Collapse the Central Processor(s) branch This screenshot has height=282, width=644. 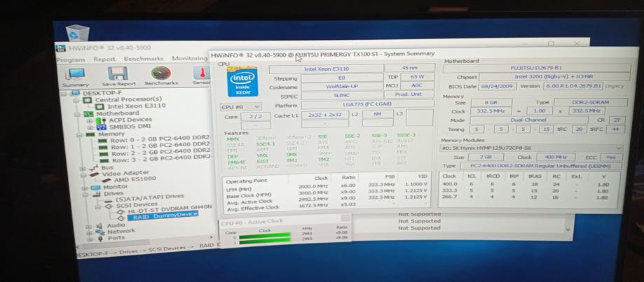click(x=76, y=101)
